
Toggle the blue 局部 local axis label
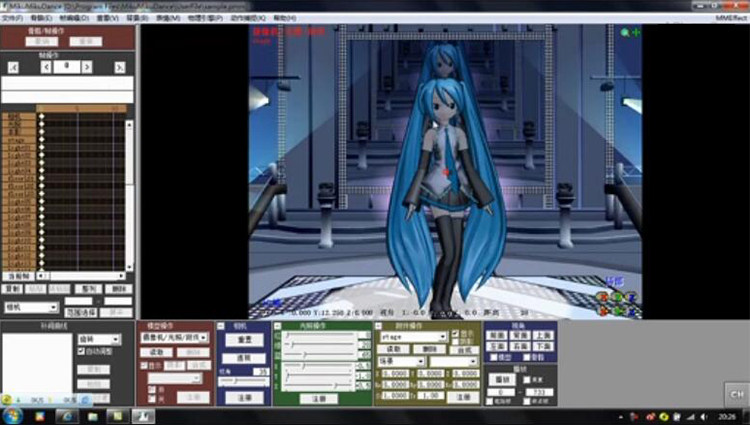[615, 282]
